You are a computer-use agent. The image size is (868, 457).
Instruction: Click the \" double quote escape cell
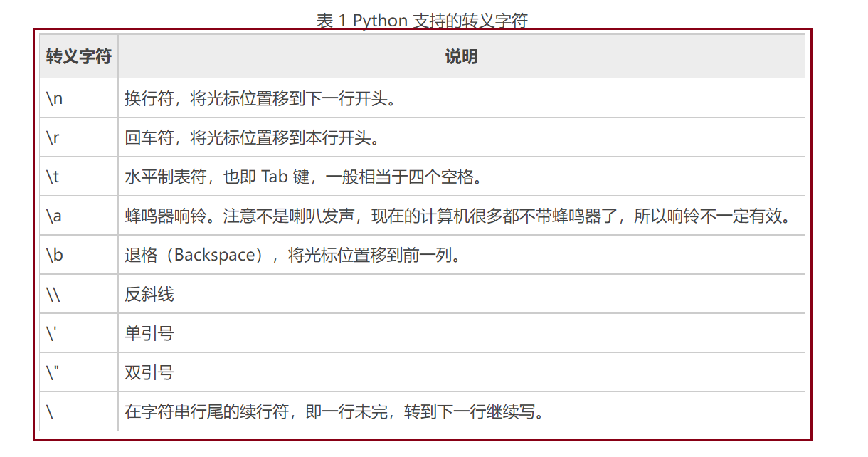(79, 372)
